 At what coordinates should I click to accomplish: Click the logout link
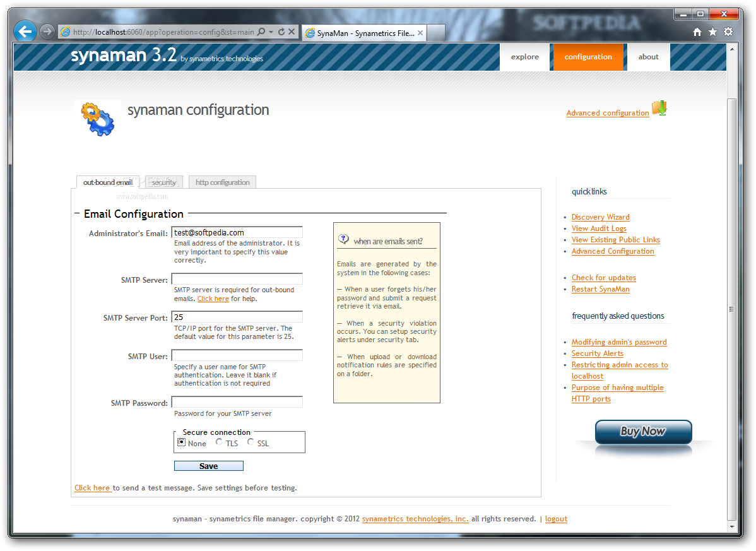[556, 519]
